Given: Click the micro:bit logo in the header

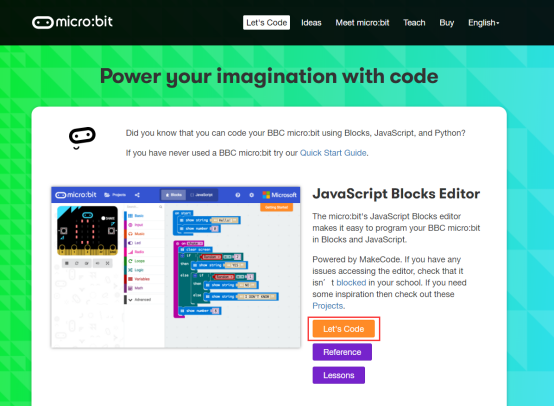Looking at the screenshot, I should [72, 22].
